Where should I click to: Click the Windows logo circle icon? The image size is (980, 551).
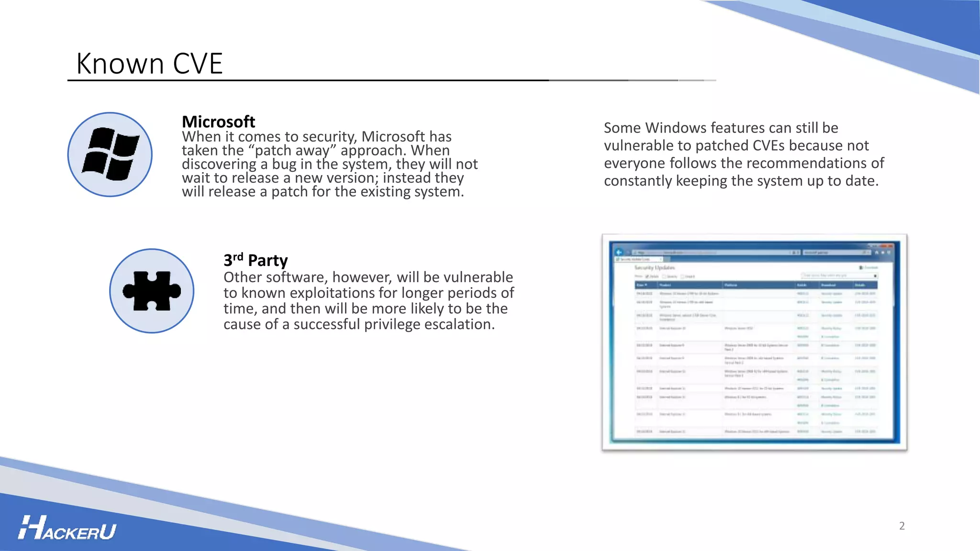coord(110,154)
